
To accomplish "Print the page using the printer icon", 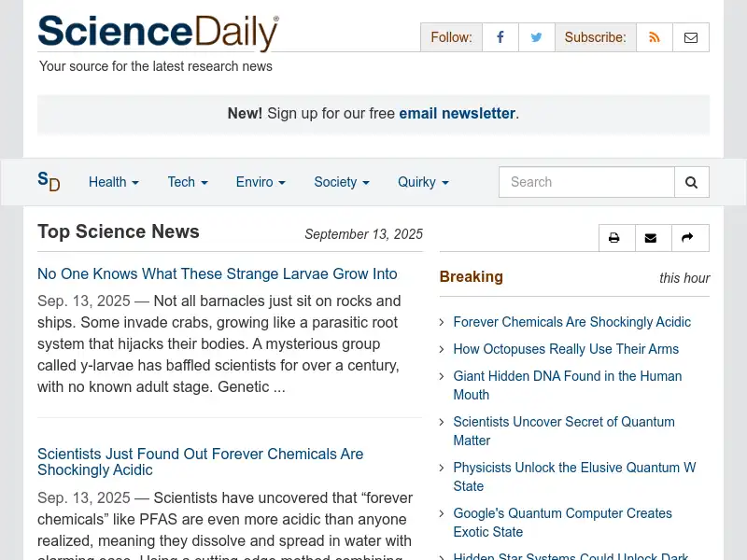I will pos(616,238).
